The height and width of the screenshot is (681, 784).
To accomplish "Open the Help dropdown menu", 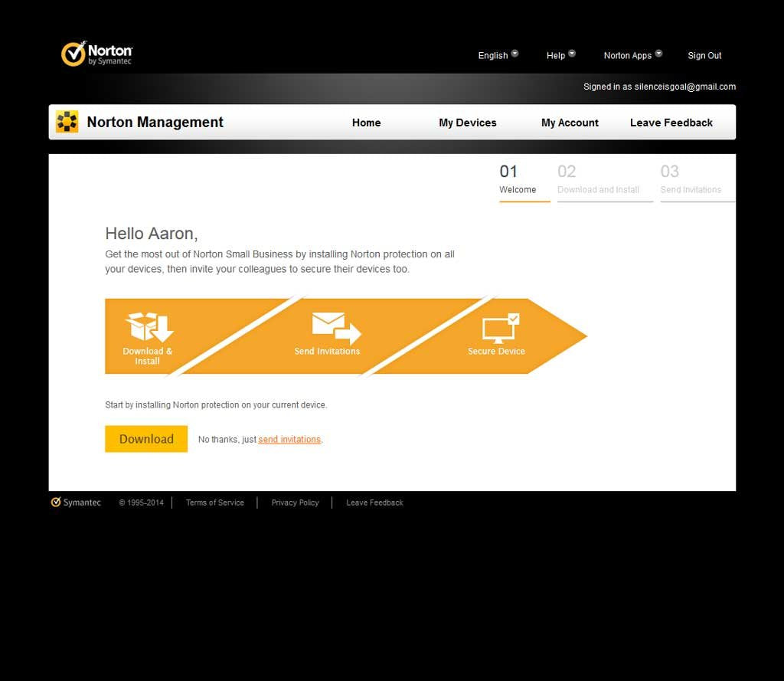I will click(x=560, y=55).
